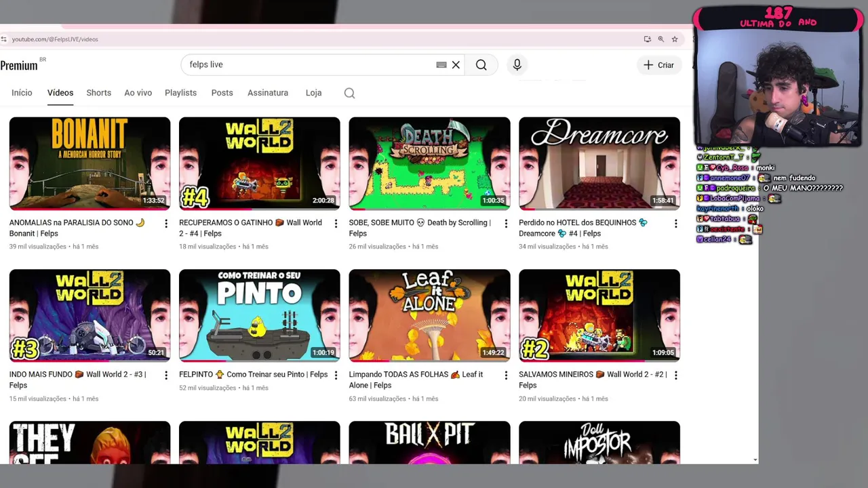The width and height of the screenshot is (868, 488).
Task: Click the streamer webcam overlay
Action: pyautogui.click(x=778, y=87)
